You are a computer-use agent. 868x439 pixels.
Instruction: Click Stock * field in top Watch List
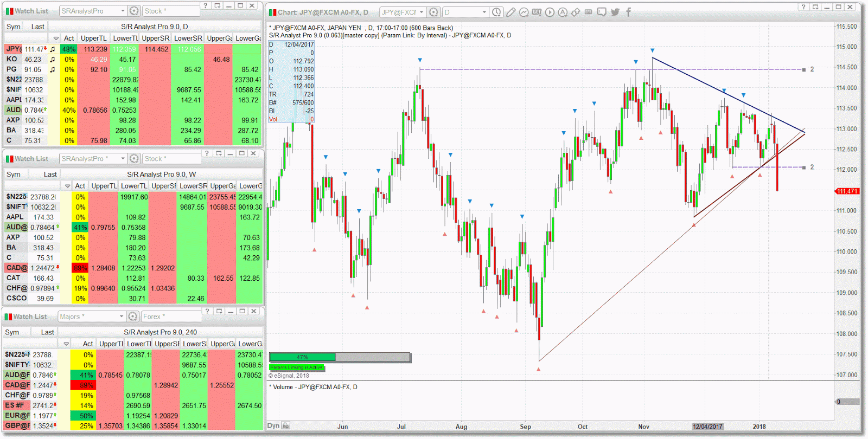(x=170, y=11)
